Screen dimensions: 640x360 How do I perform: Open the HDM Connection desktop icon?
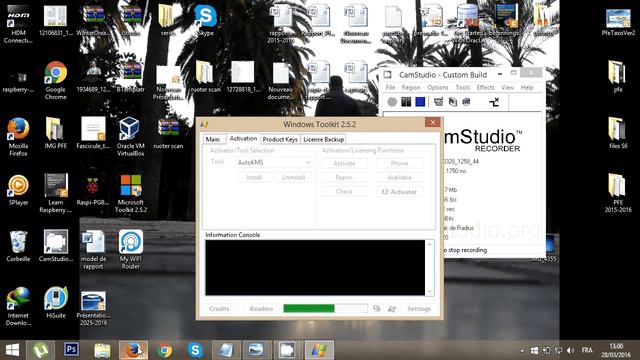18,24
